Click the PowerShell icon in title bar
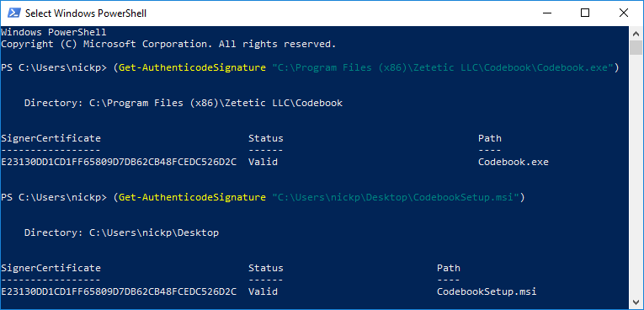This screenshot has height=310, width=644. tap(13, 13)
